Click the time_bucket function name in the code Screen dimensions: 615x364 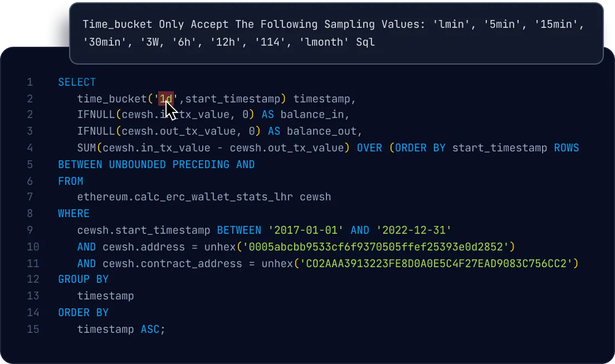point(112,99)
